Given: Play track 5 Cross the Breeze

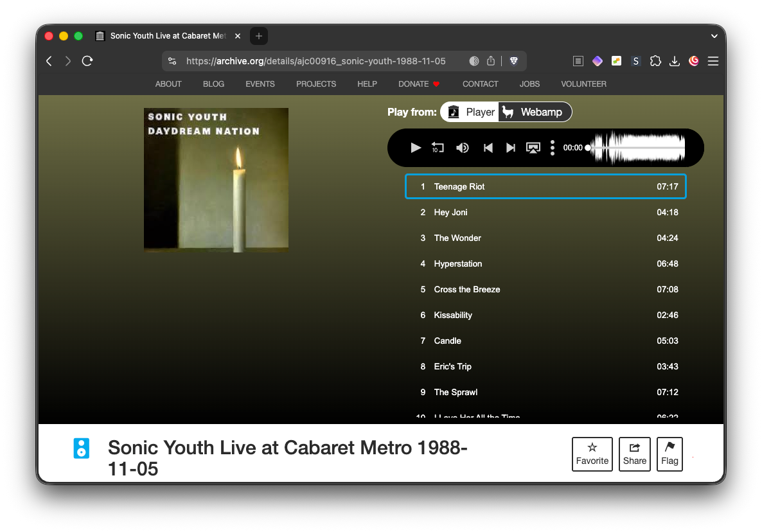Looking at the screenshot, I should [467, 289].
